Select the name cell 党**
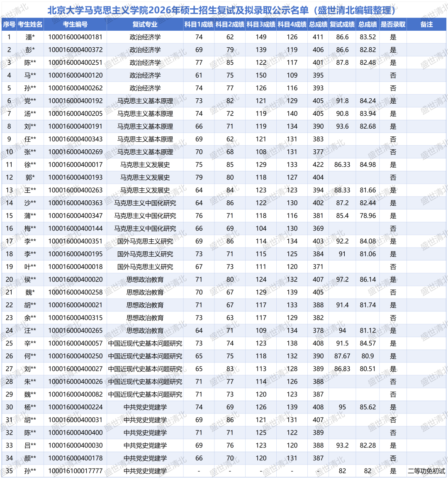The image size is (448, 479). point(30,101)
